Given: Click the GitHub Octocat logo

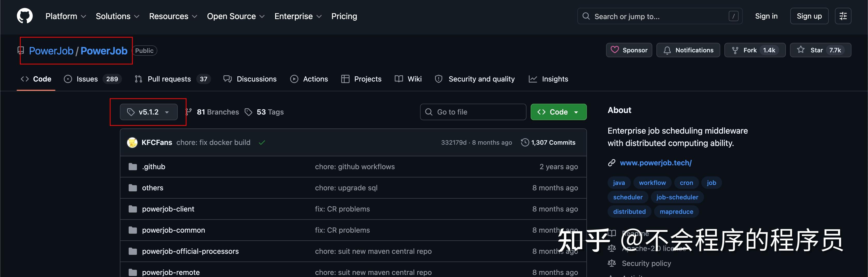Looking at the screenshot, I should coord(25,16).
